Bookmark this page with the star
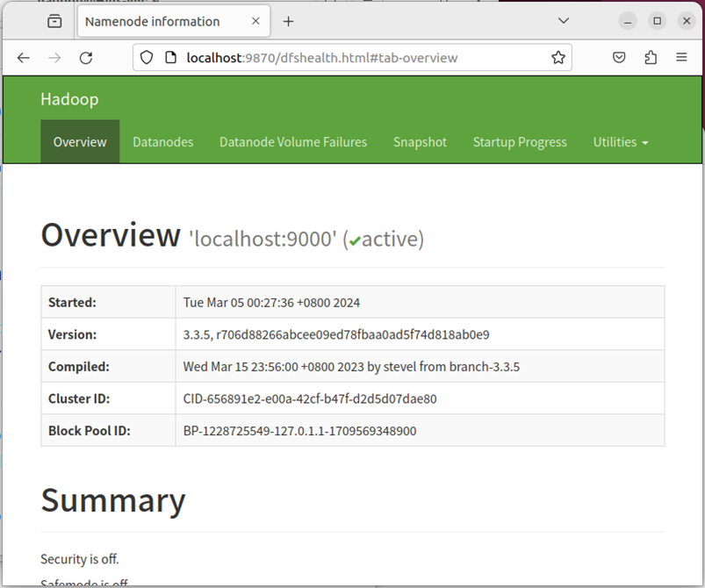This screenshot has height=588, width=705. point(558,58)
